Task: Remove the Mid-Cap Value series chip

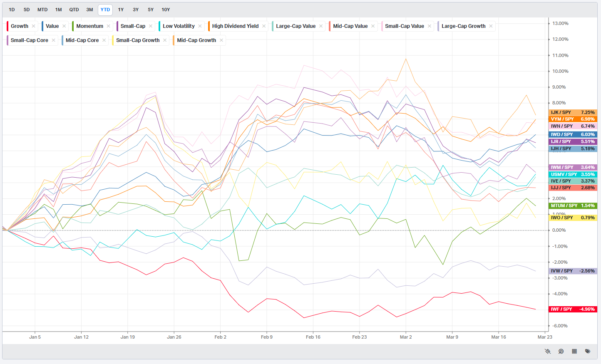Action: click(x=373, y=26)
